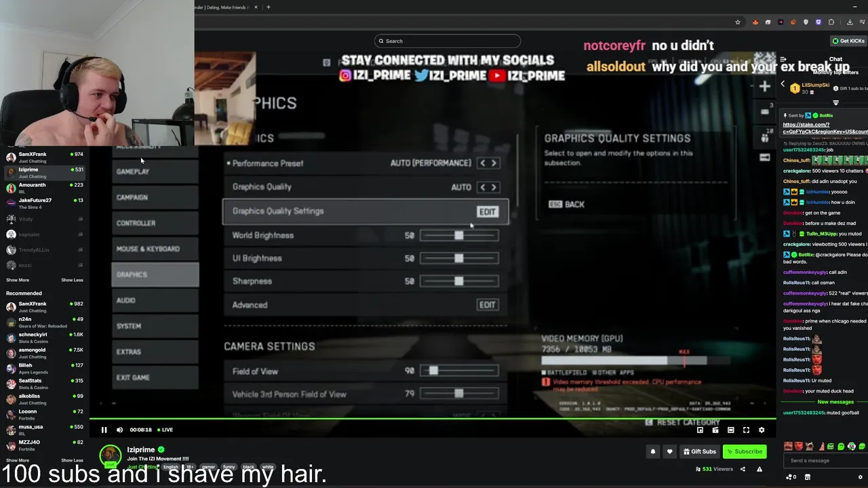
Task: Adjust the UI Brightness slider
Action: [x=459, y=258]
